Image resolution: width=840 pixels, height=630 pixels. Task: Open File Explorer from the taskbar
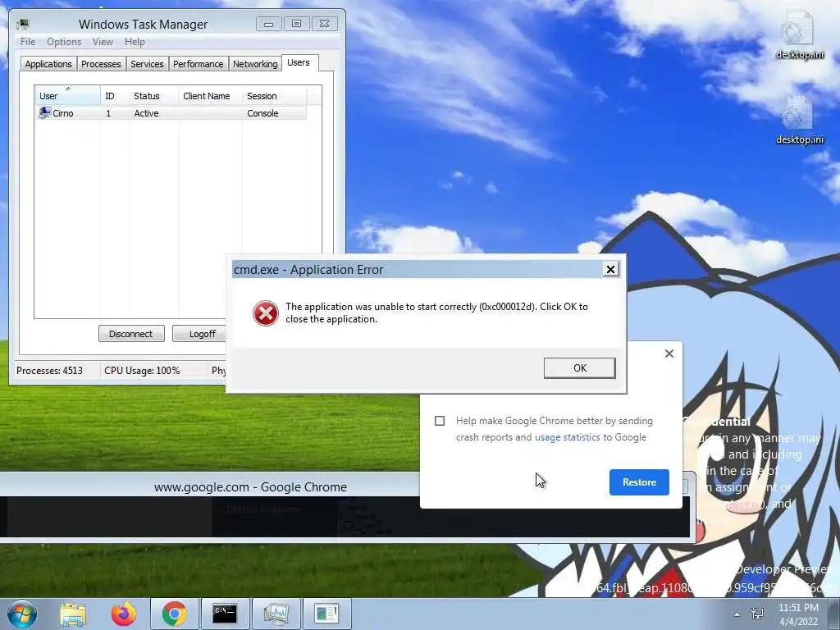(73, 614)
